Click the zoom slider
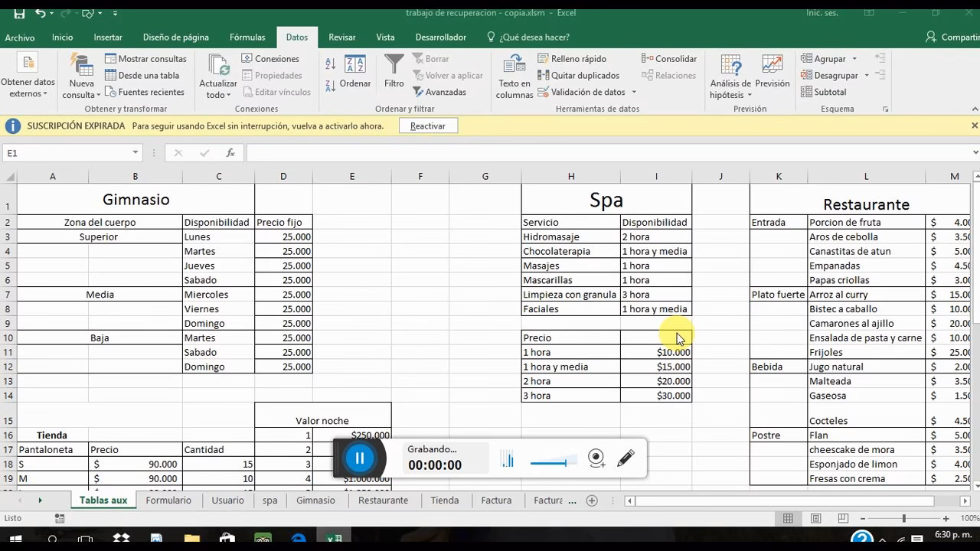The width and height of the screenshot is (980, 551). click(903, 519)
